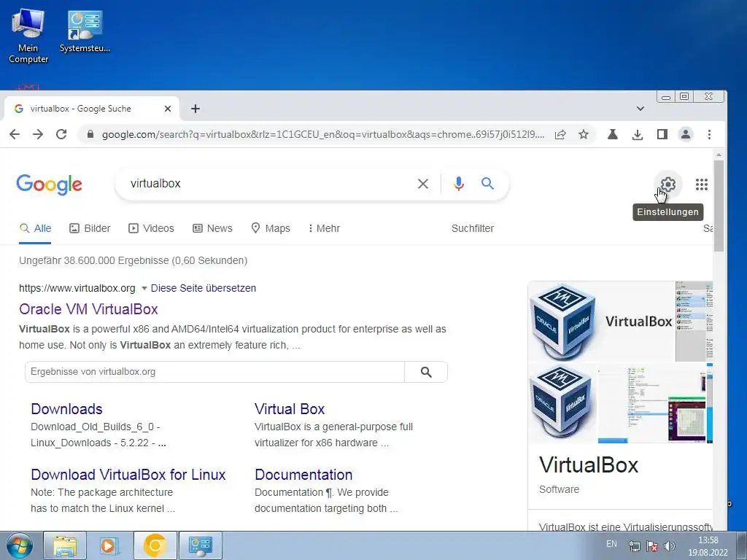747x560 pixels.
Task: Switch to Alle results tab
Action: (35, 228)
